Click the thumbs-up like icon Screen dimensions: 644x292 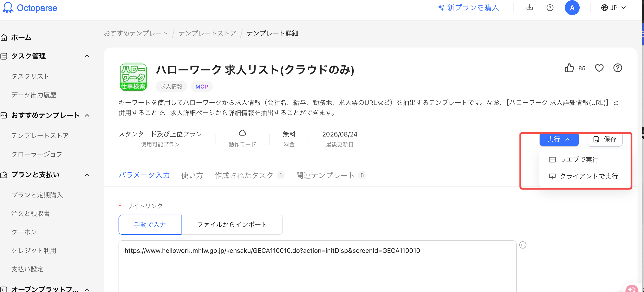(x=569, y=68)
